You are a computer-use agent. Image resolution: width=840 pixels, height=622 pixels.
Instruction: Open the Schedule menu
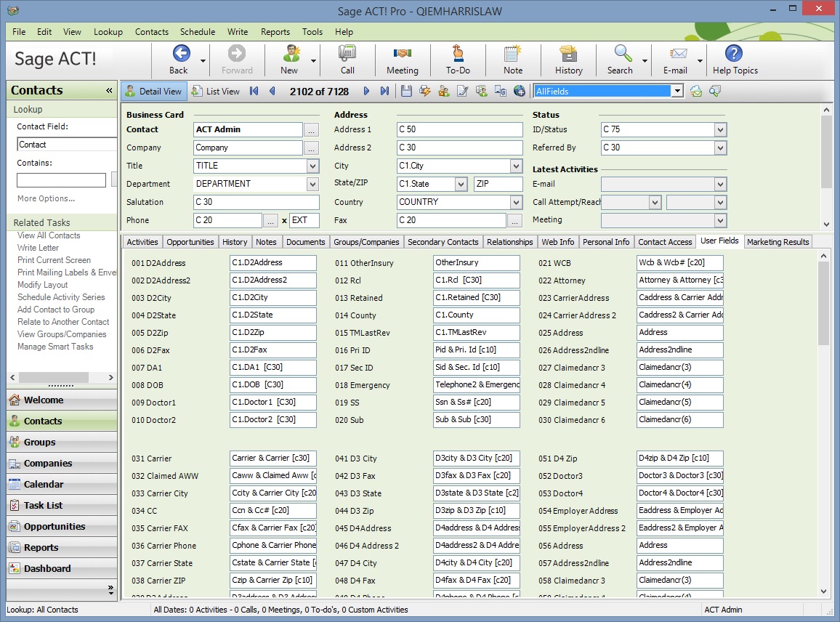pyautogui.click(x=198, y=32)
